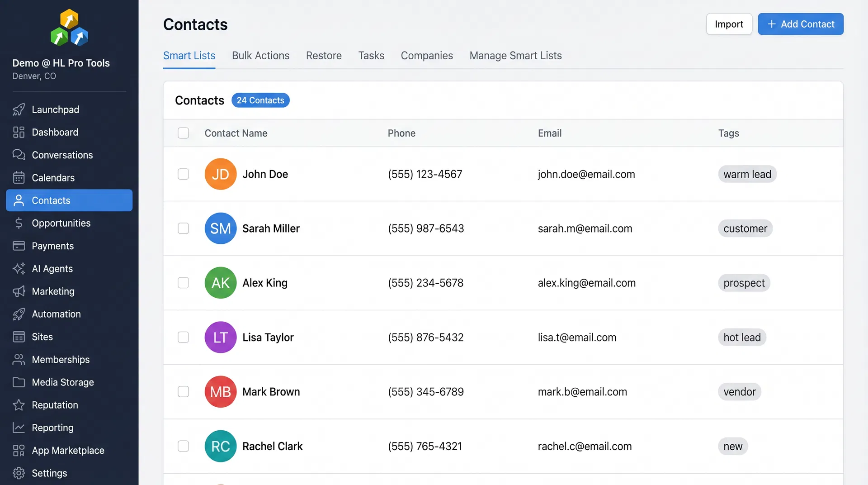Click phone (555) 345-6789

click(x=426, y=392)
